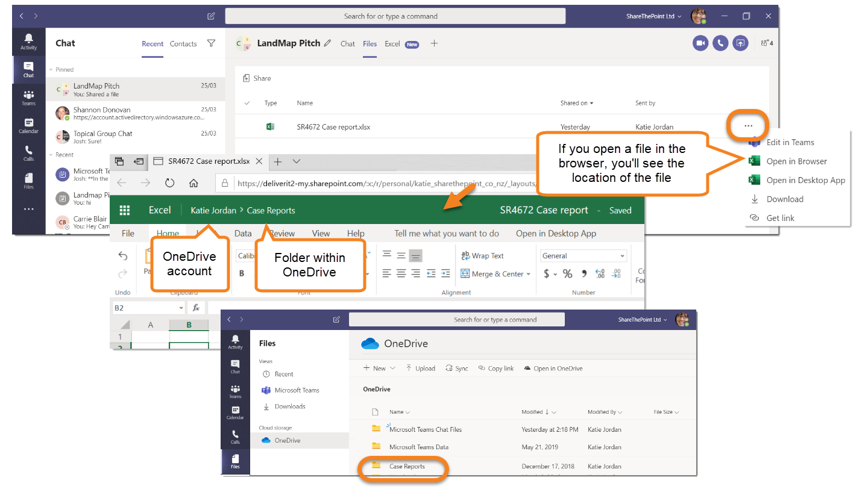Open insert function fx button

[x=196, y=308]
